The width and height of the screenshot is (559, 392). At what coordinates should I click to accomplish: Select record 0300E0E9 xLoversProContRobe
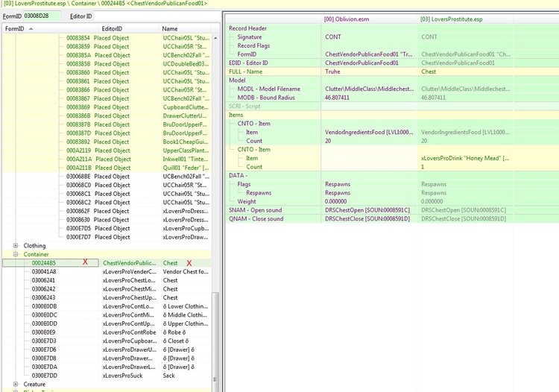coord(107,332)
